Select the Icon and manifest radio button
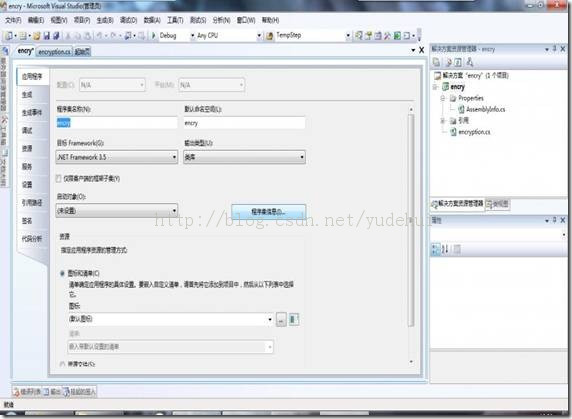 62,273
